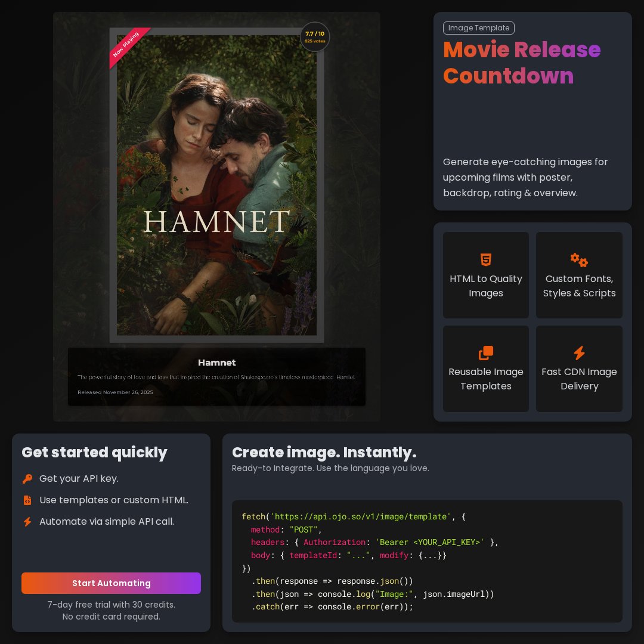Click the 7-day free trial with 30 credits text
Viewport: 644px width, 644px height.
[x=111, y=605]
